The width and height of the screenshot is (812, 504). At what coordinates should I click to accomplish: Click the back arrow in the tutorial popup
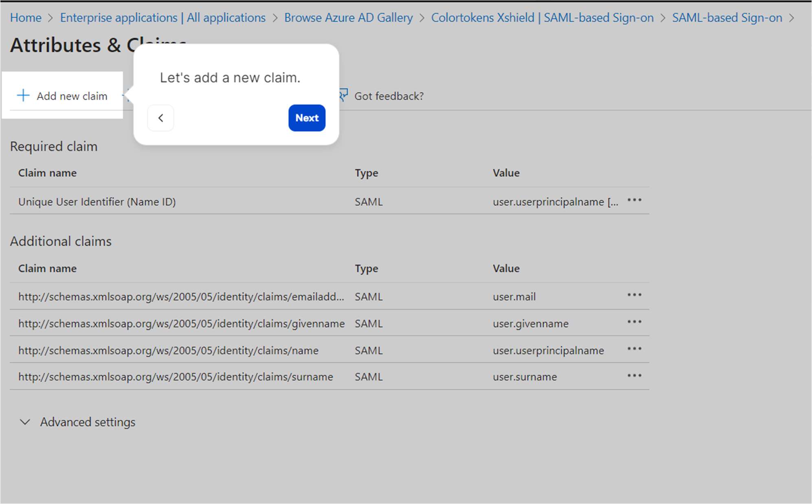click(160, 118)
